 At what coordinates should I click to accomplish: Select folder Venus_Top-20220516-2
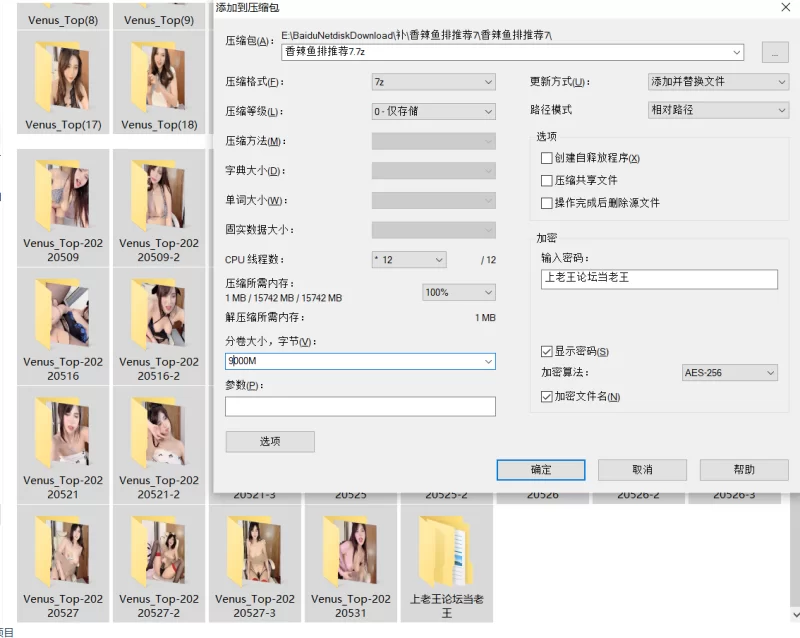coord(159,326)
